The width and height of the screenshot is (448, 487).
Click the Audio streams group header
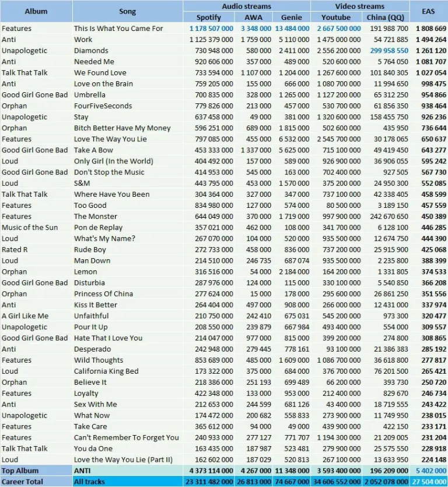click(246, 6)
